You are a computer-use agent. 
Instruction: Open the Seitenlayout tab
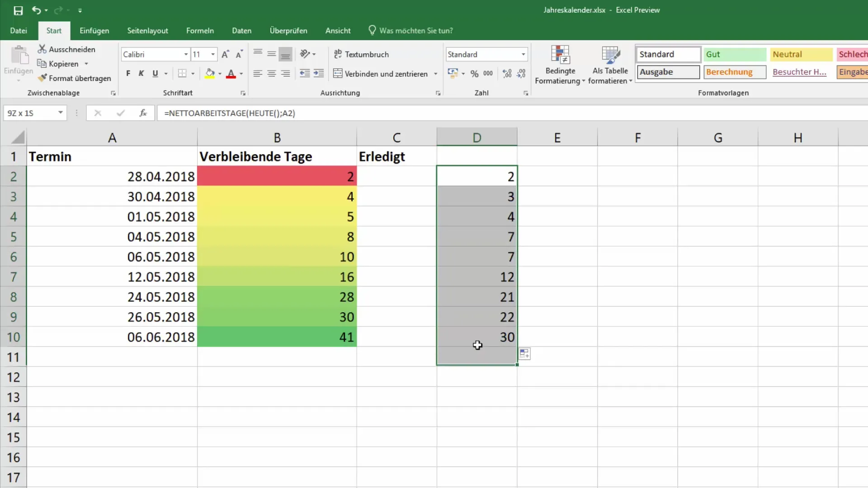[x=148, y=30]
